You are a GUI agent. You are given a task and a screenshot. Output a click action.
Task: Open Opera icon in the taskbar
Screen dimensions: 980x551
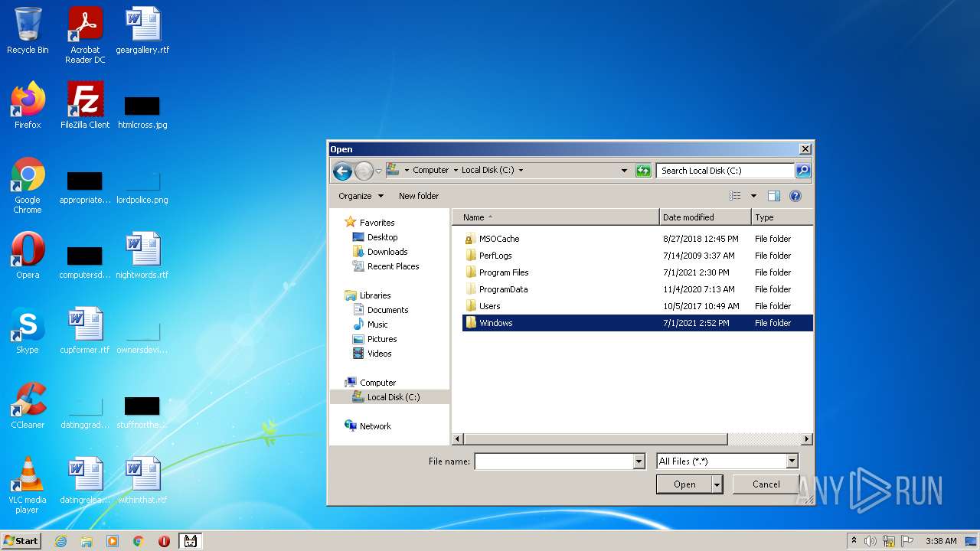[x=164, y=541]
